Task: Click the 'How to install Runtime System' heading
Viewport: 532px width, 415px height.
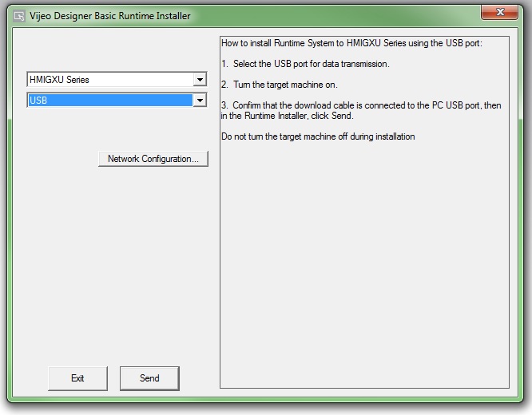Action: (351, 43)
